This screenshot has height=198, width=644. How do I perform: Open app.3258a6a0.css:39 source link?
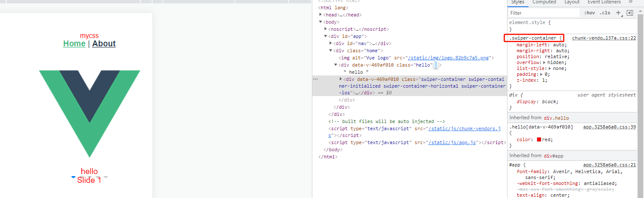click(609, 127)
